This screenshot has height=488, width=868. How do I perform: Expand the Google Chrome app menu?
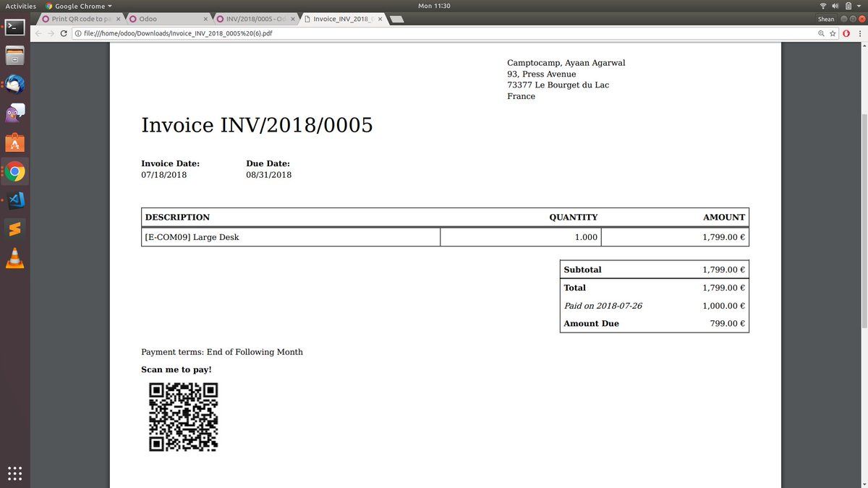click(x=80, y=6)
